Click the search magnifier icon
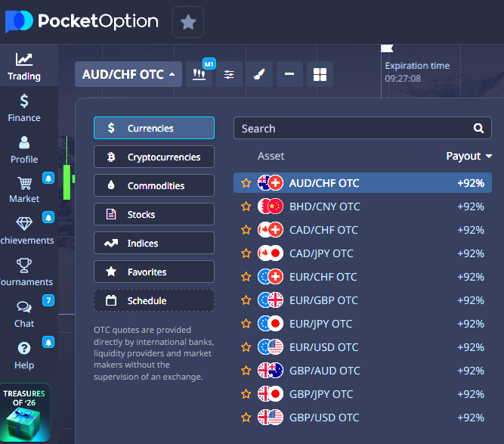The height and width of the screenshot is (444, 504). click(x=478, y=129)
